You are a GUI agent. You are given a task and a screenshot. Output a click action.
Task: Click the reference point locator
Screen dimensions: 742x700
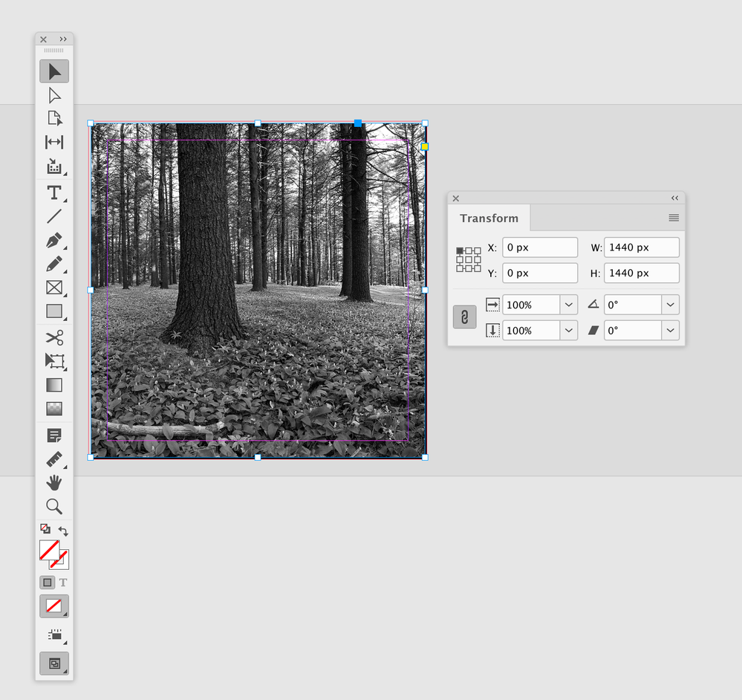click(x=469, y=259)
